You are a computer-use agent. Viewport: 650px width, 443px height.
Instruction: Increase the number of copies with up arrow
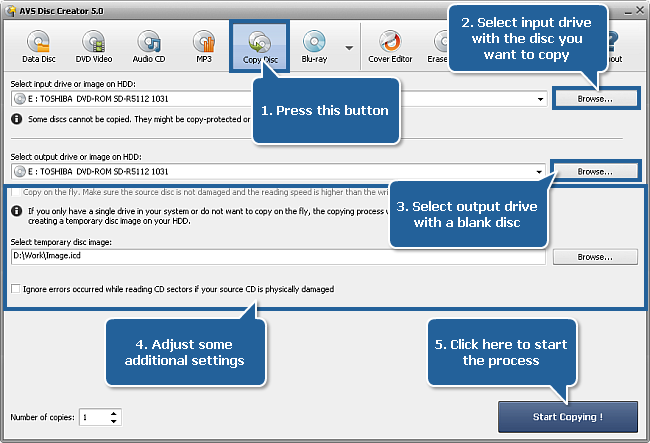point(114,413)
